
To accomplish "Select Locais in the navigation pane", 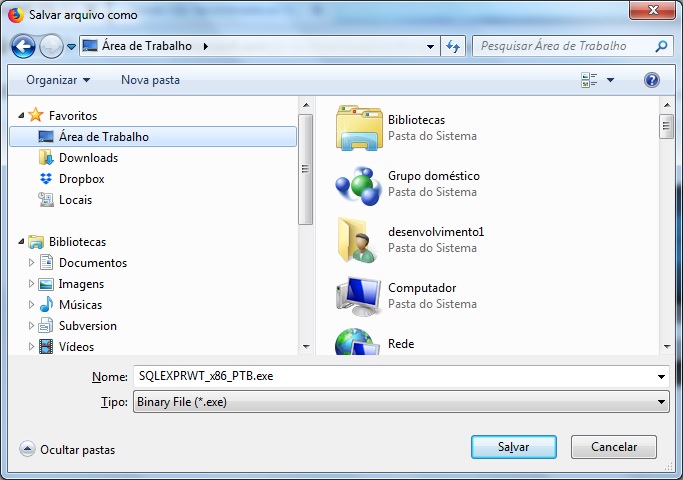I will coord(75,199).
